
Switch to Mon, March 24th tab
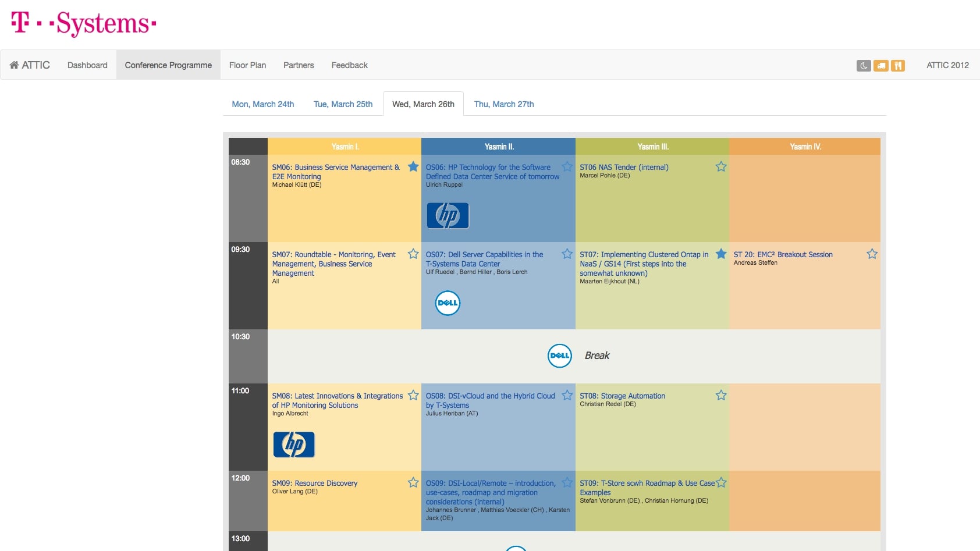tap(263, 104)
